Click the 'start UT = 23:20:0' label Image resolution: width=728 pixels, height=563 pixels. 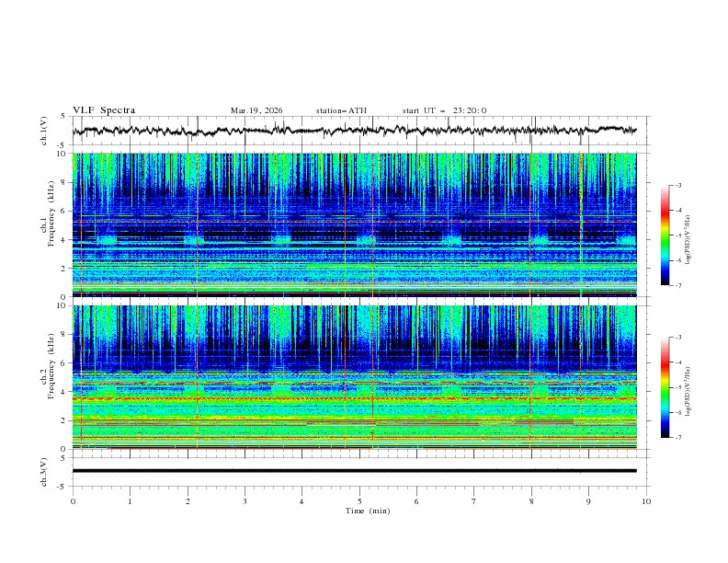[444, 110]
